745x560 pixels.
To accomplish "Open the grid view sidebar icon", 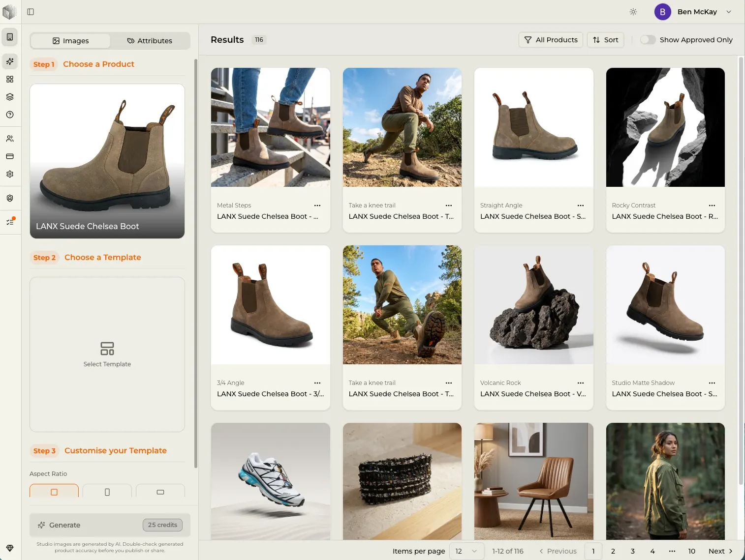I will [x=10, y=79].
